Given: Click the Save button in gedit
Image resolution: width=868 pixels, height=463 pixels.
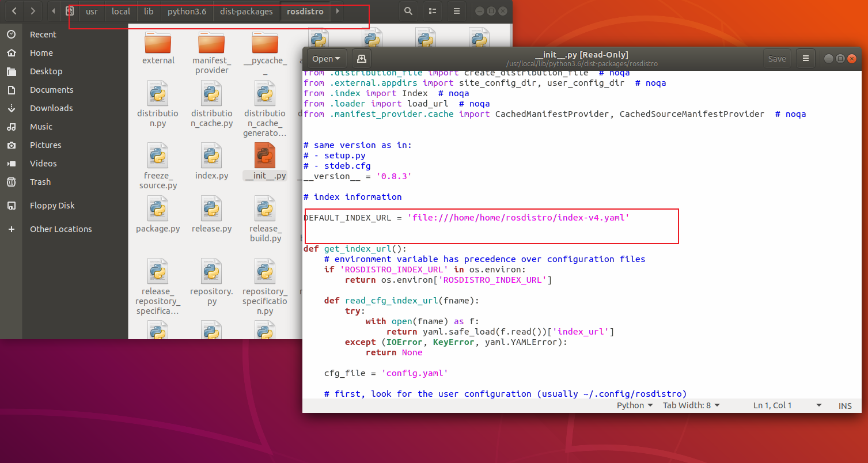Looking at the screenshot, I should (777, 58).
